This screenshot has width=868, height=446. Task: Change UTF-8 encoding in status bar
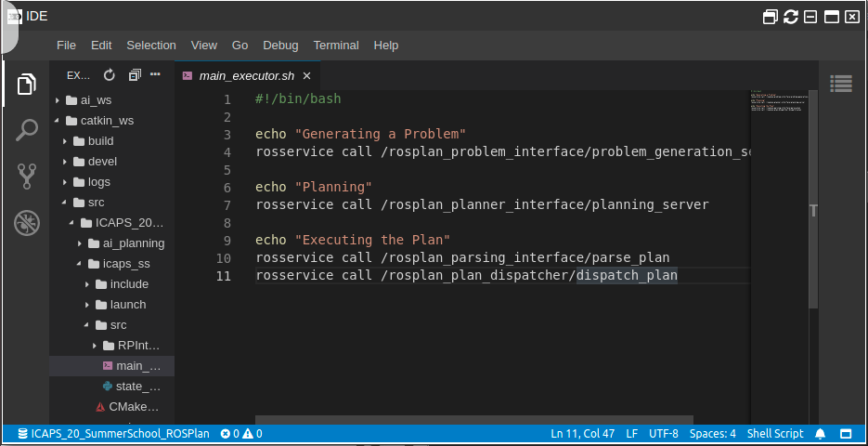pyautogui.click(x=663, y=433)
